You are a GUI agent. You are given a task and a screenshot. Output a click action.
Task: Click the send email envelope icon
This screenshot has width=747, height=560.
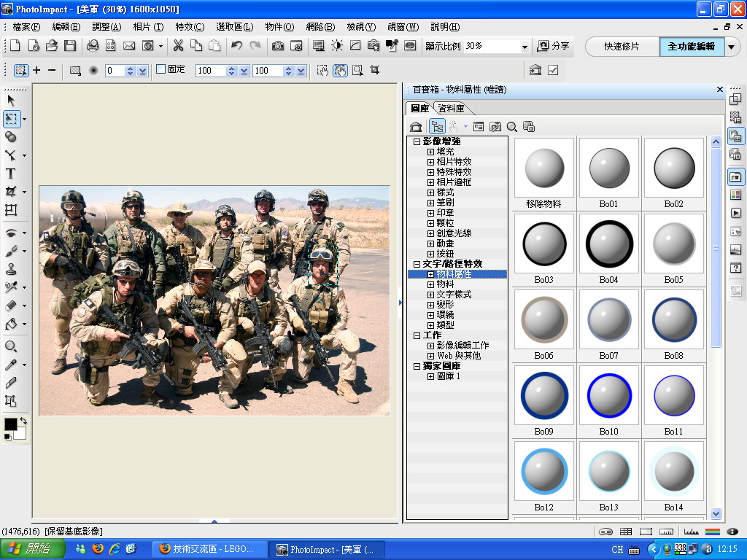coord(129,46)
